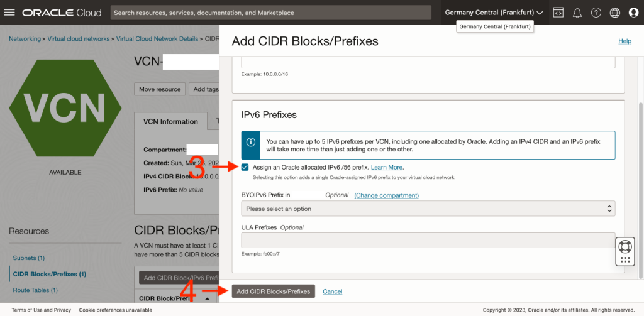Open the language globe icon
Screen dimensions: 644x316
615,13
